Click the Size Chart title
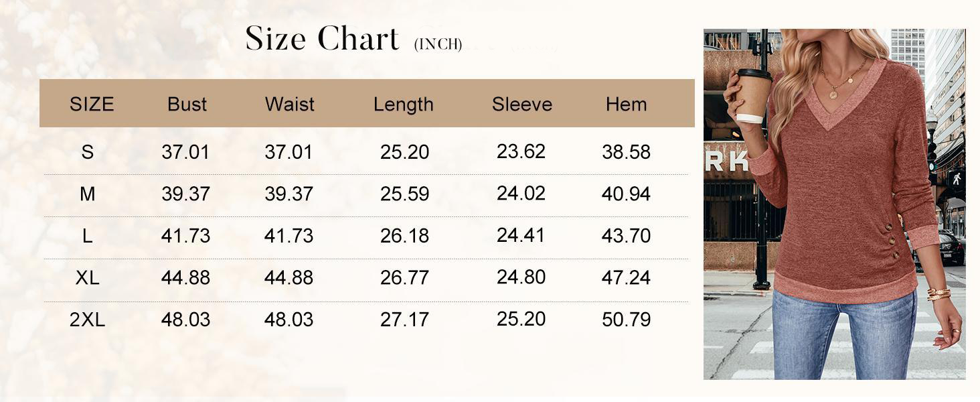 click(x=322, y=38)
